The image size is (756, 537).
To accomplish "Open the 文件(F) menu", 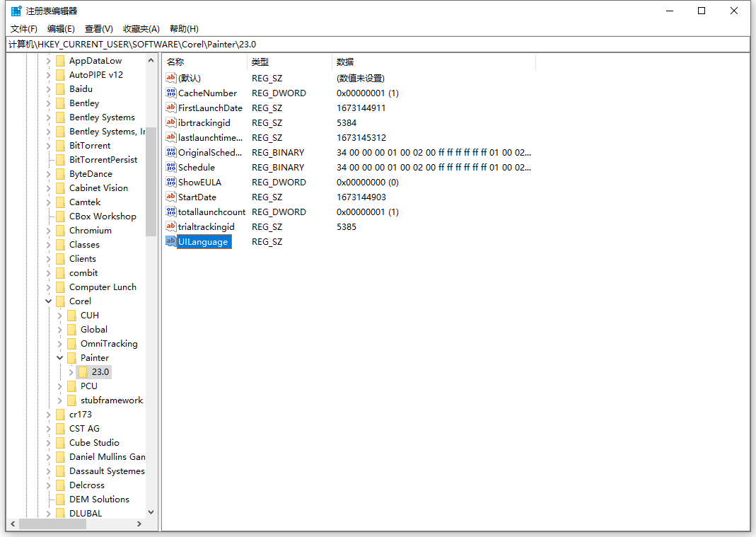I will coord(23,28).
